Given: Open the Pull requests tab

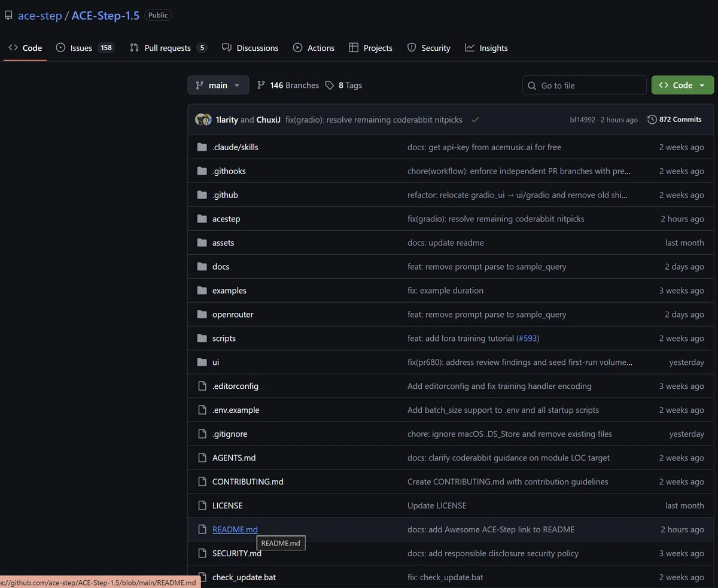Looking at the screenshot, I should tap(168, 48).
